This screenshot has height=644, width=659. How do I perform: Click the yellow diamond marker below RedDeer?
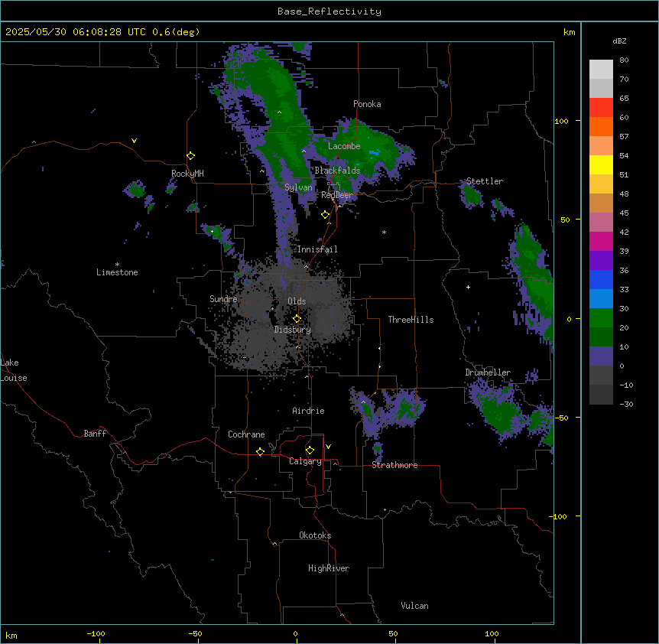click(326, 215)
